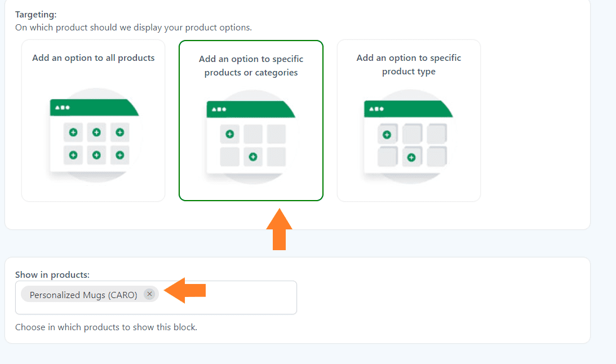
Task: Click lower plus icon in specific-products illustration
Action: click(x=253, y=157)
